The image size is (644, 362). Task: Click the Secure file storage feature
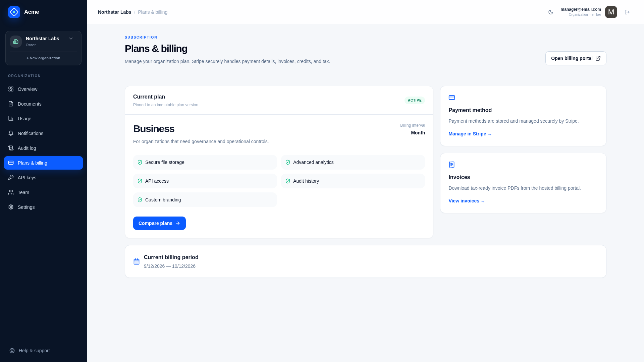(205, 162)
